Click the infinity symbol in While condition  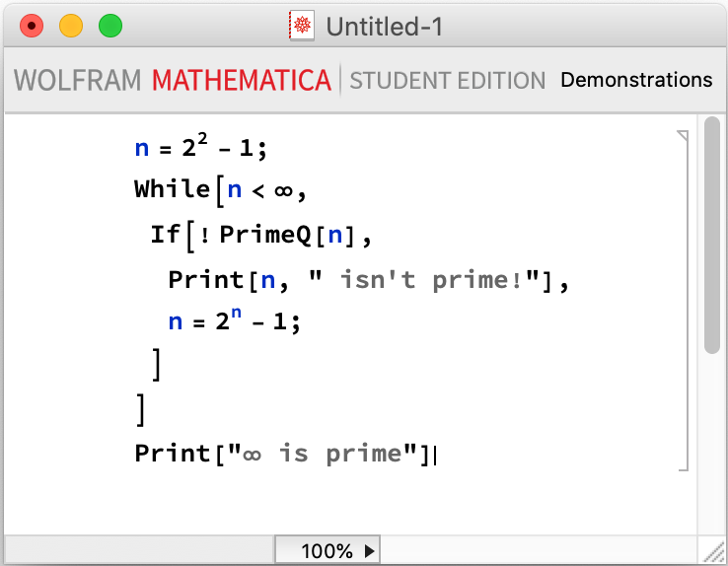pyautogui.click(x=283, y=190)
